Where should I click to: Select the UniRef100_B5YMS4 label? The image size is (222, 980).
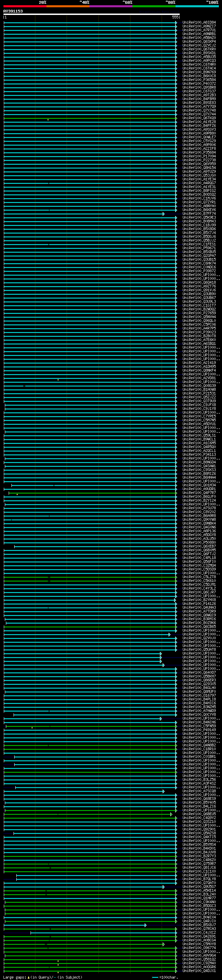[199, 844]
